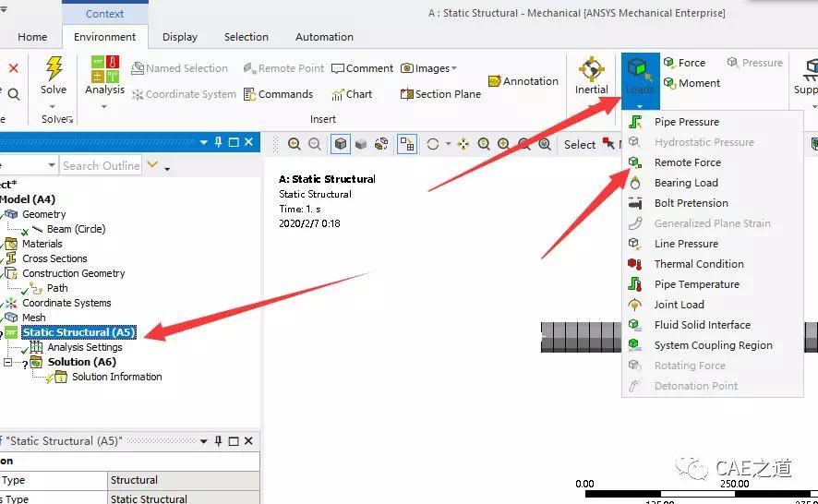Open the Automation ribbon tab
The image size is (818, 504).
pos(324,37)
